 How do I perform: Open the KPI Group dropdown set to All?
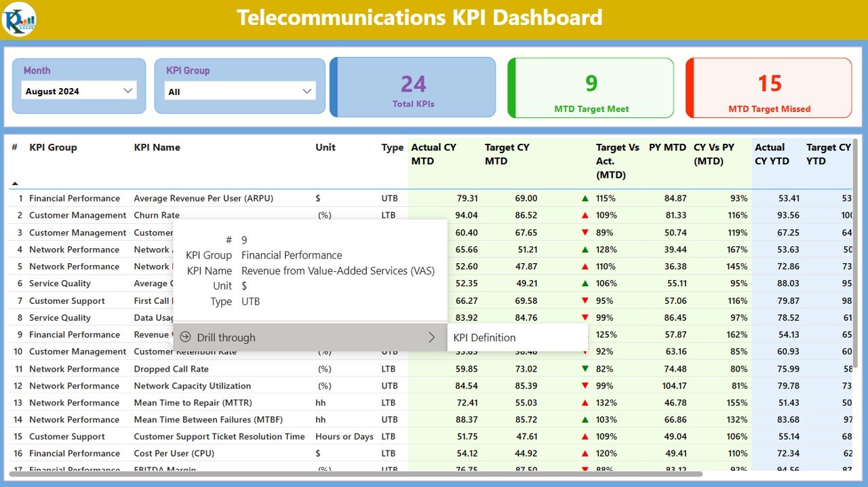click(x=240, y=92)
